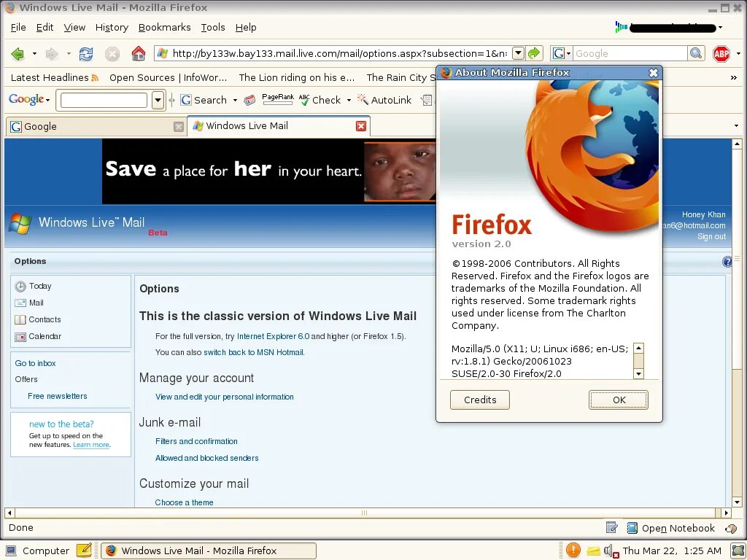The image size is (747, 560).
Task: Click the Google toolbar text input
Action: pyautogui.click(x=104, y=100)
